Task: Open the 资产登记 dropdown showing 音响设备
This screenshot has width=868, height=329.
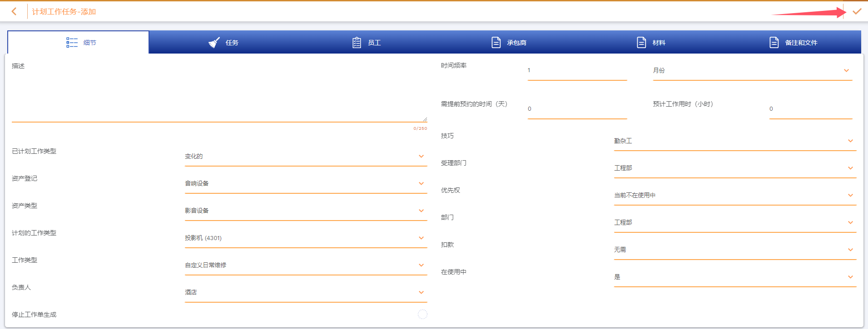Action: pos(306,184)
